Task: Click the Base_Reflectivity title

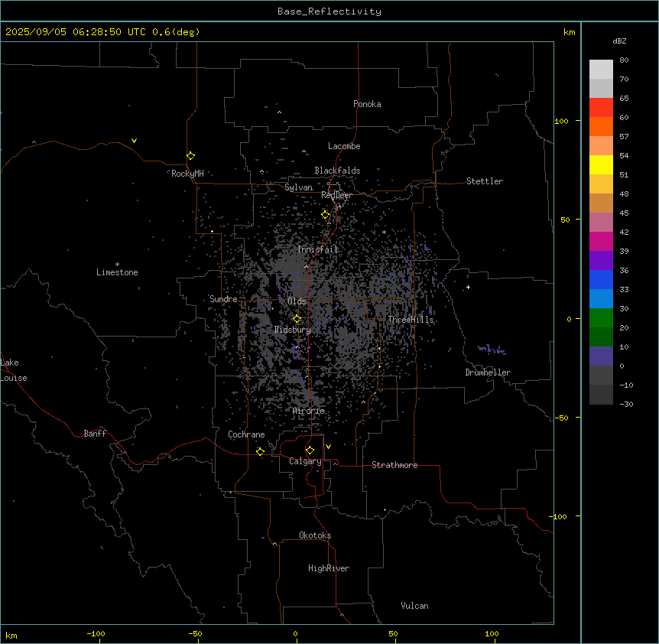Action: [x=329, y=11]
